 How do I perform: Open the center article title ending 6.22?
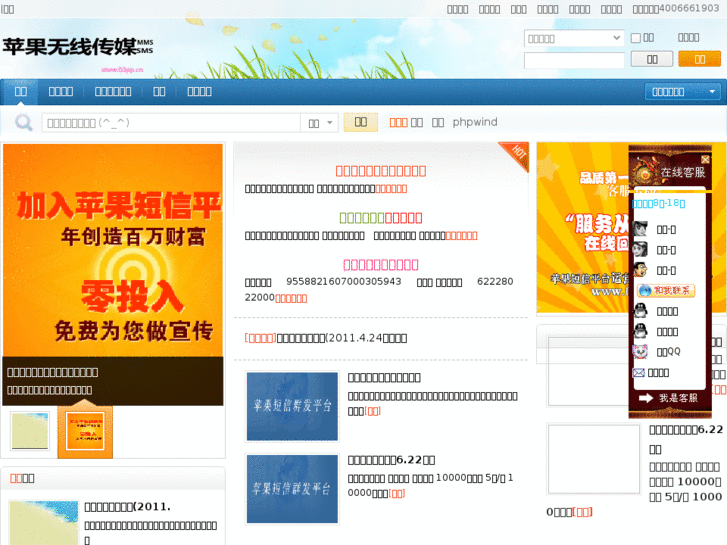[x=391, y=460]
